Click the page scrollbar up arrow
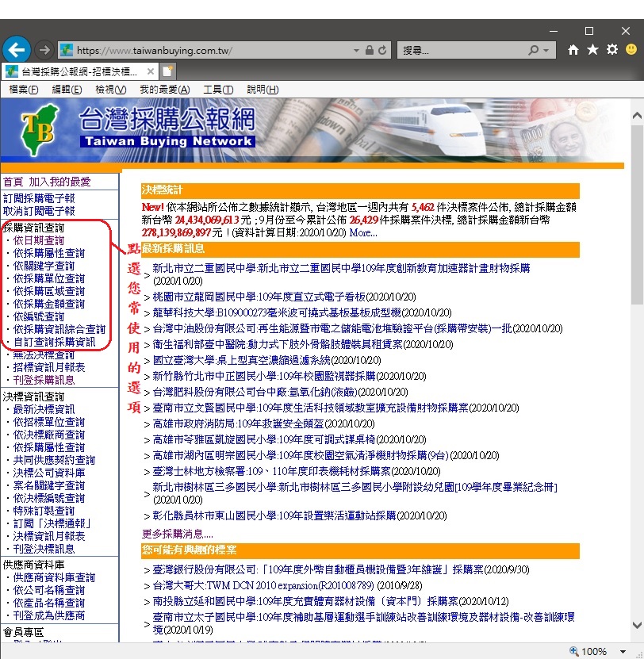 pyautogui.click(x=637, y=115)
